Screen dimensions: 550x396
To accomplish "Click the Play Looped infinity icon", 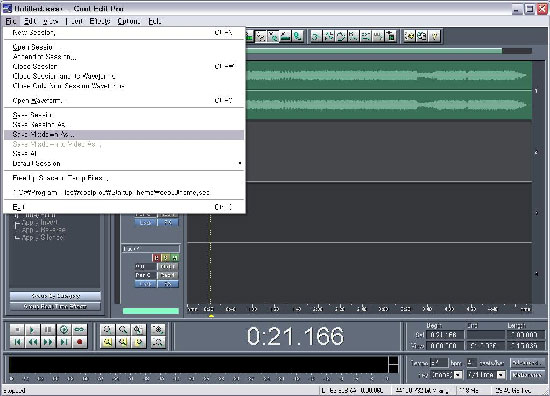I will click(80, 330).
